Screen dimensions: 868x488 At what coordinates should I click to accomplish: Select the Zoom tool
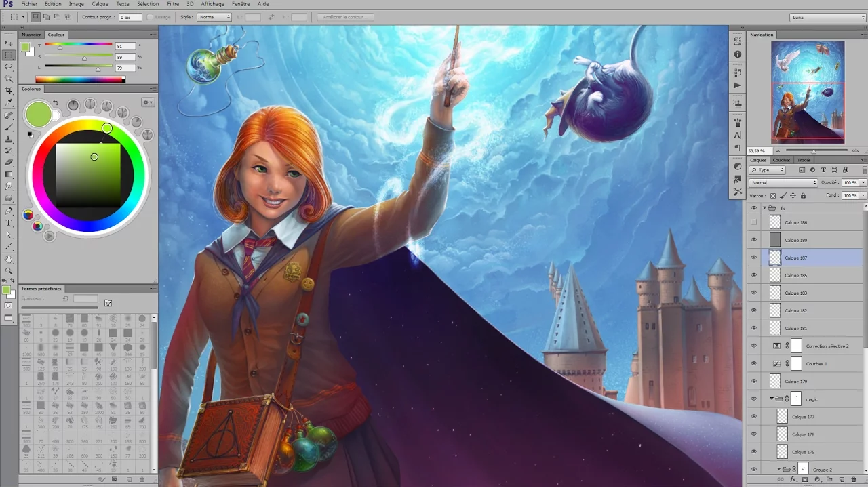coord(9,270)
